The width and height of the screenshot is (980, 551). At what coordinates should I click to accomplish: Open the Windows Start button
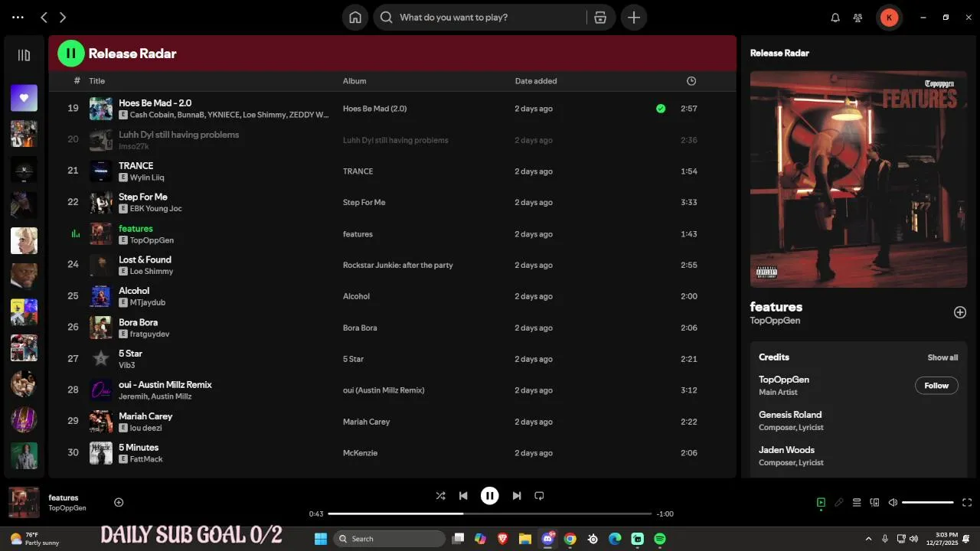(x=321, y=539)
